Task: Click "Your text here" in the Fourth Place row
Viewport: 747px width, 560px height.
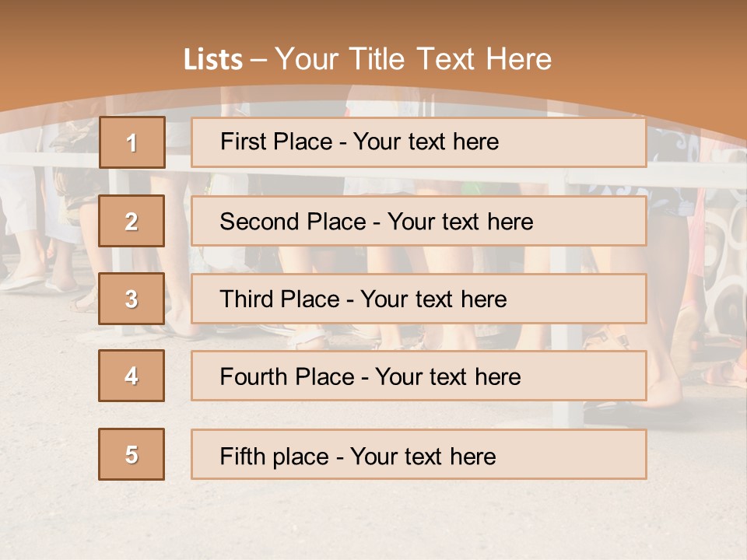Action: tap(448, 377)
